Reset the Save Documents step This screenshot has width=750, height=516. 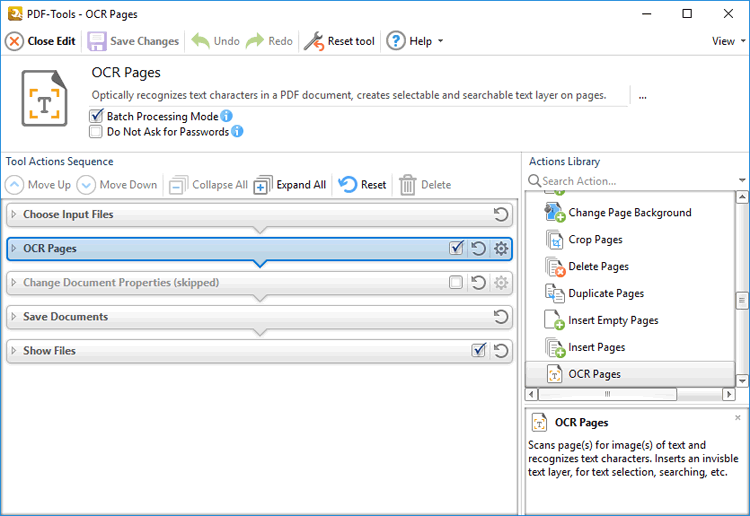click(x=501, y=317)
